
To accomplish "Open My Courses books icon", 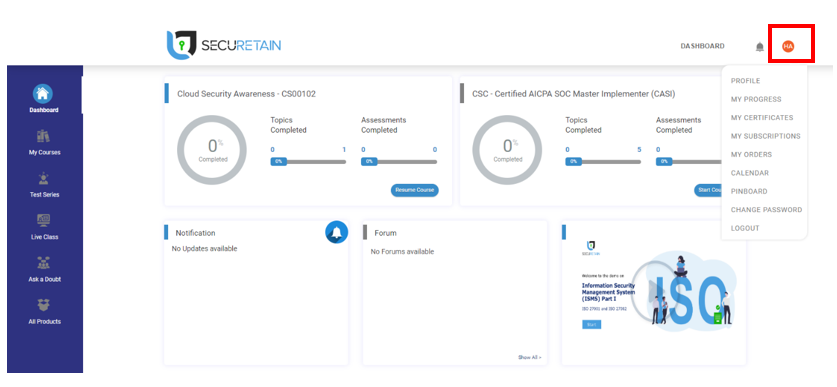I will pyautogui.click(x=43, y=136).
